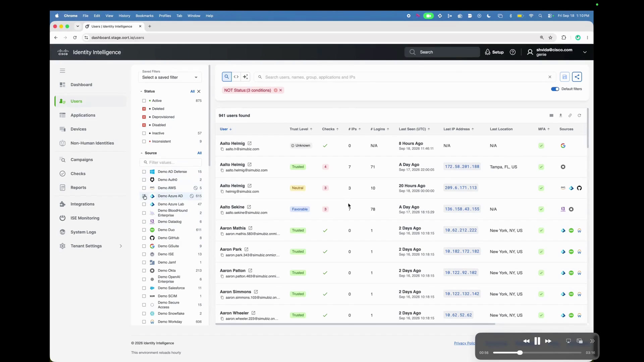
Task: Open the Setup rocket icon
Action: coord(487,52)
